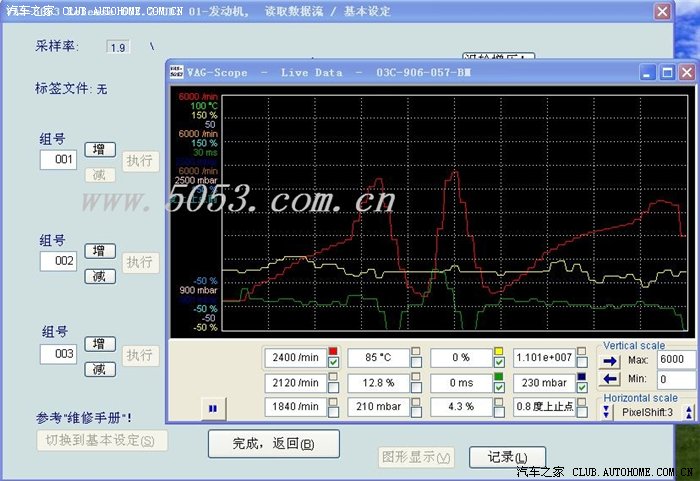Click the PixelShift:3 label
This screenshot has width=700, height=481.
[647, 412]
